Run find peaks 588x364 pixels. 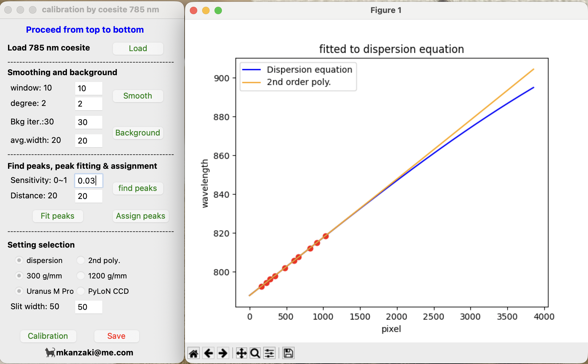pyautogui.click(x=138, y=188)
